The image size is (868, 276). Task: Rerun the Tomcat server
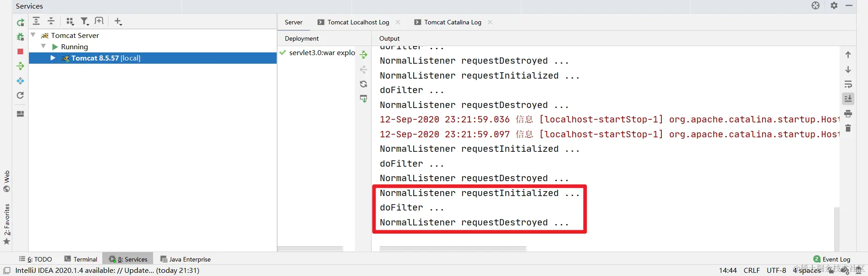[20, 22]
